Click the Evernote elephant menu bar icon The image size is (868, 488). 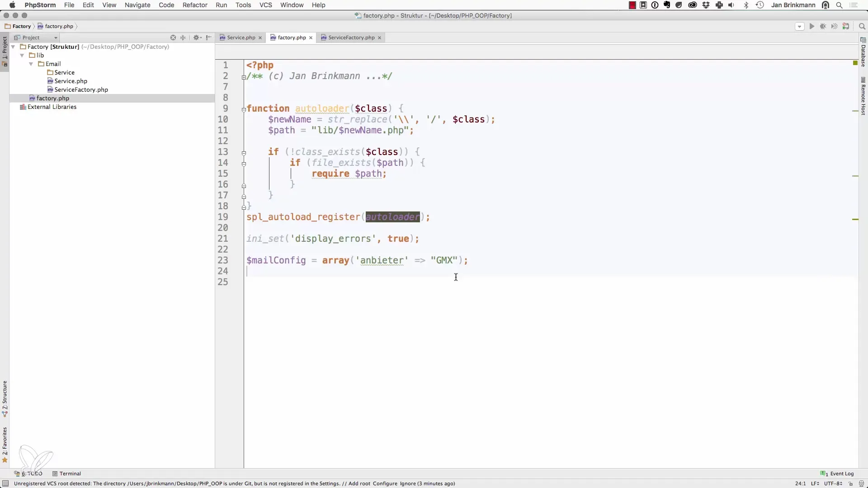[667, 5]
